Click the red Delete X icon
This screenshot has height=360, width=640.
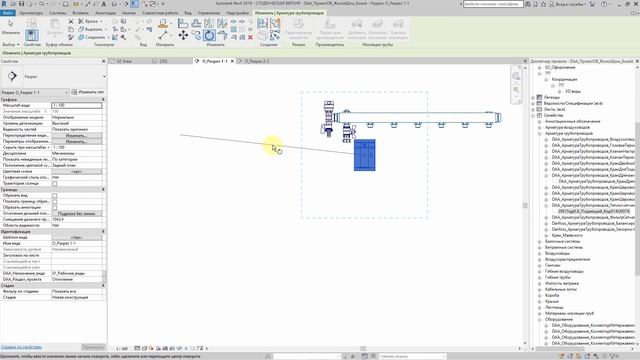[250, 37]
